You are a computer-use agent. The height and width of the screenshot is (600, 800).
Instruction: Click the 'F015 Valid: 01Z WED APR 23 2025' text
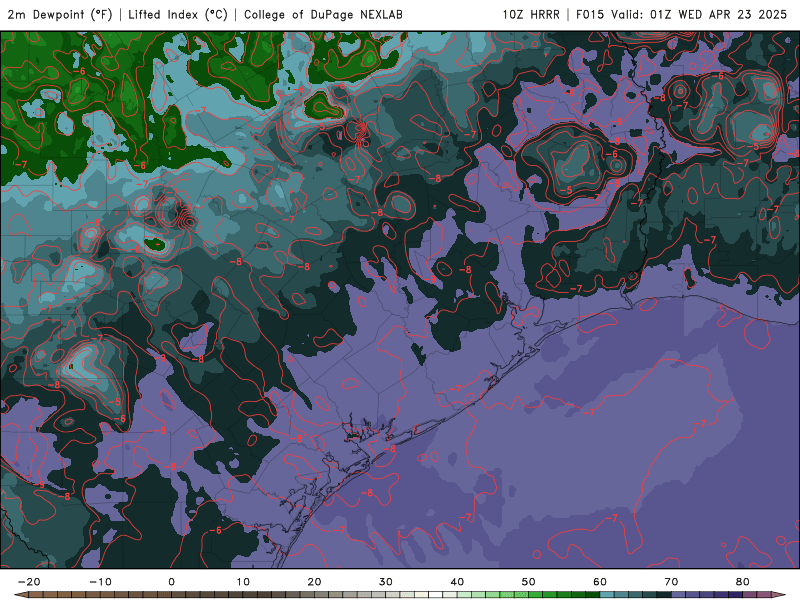681,15
